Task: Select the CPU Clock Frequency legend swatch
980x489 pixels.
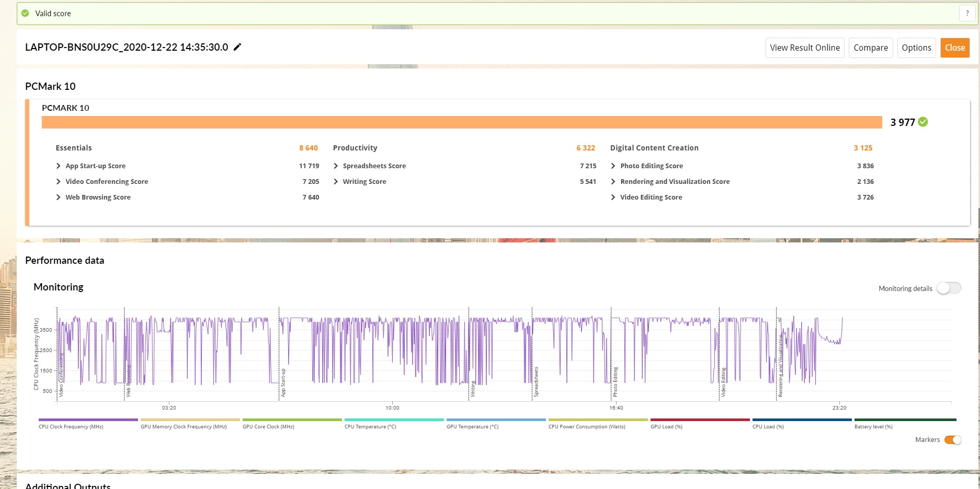Action: pos(88,420)
